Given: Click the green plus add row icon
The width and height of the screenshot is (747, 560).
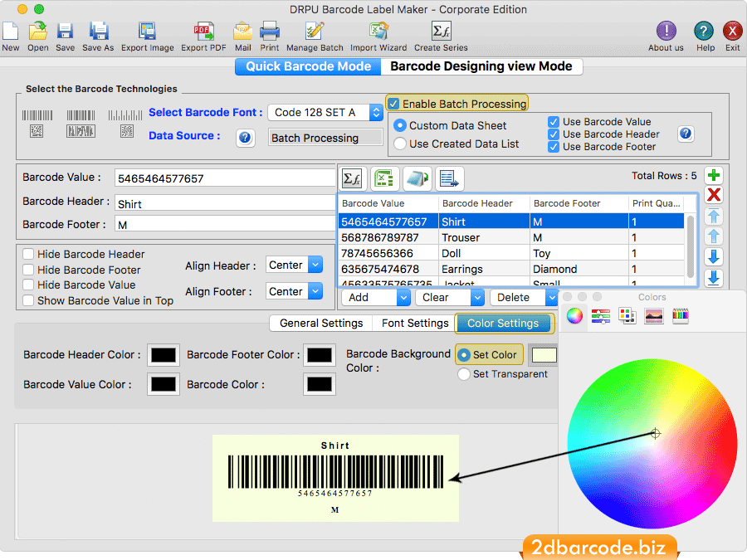Looking at the screenshot, I should tap(714, 175).
